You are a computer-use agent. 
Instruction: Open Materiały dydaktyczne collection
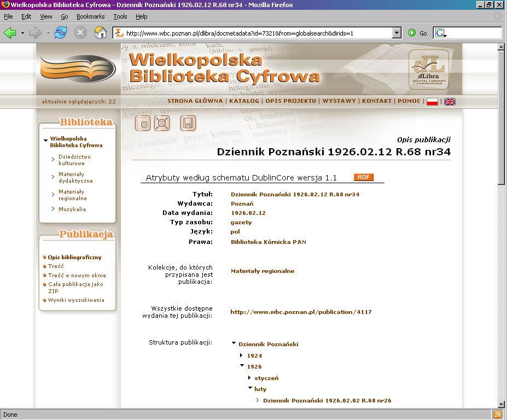pyautogui.click(x=75, y=177)
